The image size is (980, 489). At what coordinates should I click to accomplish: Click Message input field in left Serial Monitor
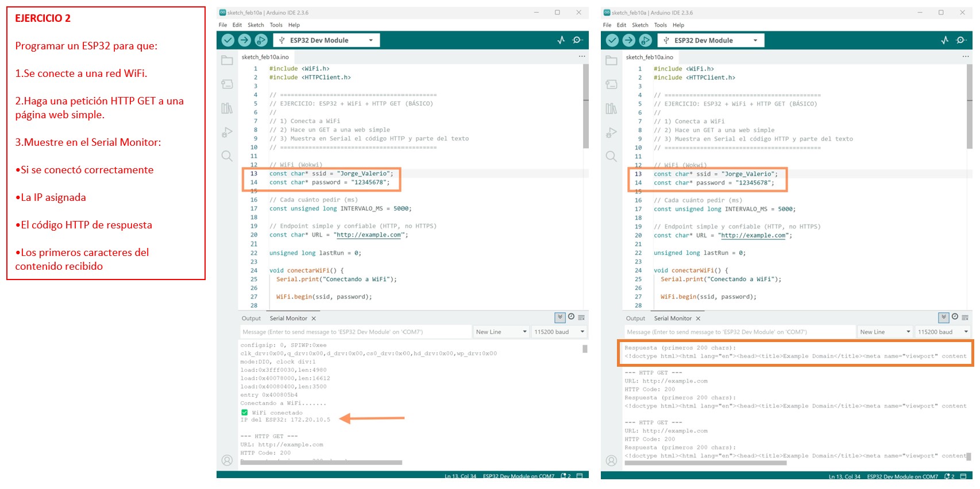355,332
